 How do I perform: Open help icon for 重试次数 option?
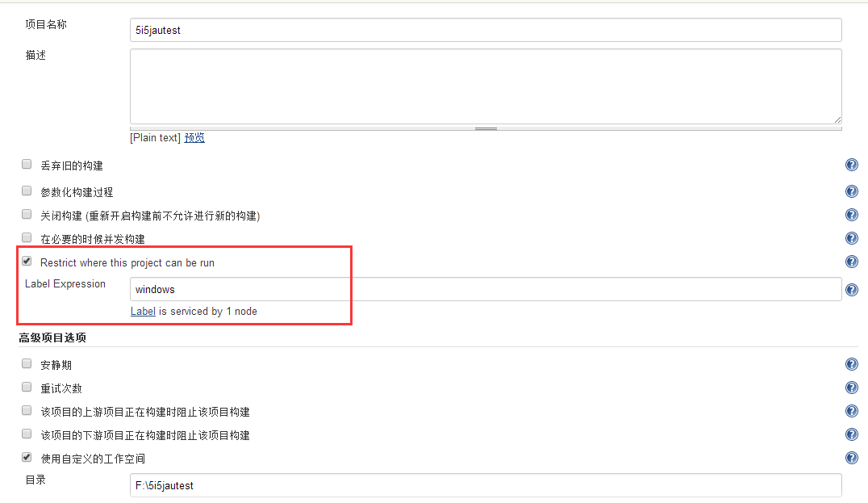coord(852,388)
